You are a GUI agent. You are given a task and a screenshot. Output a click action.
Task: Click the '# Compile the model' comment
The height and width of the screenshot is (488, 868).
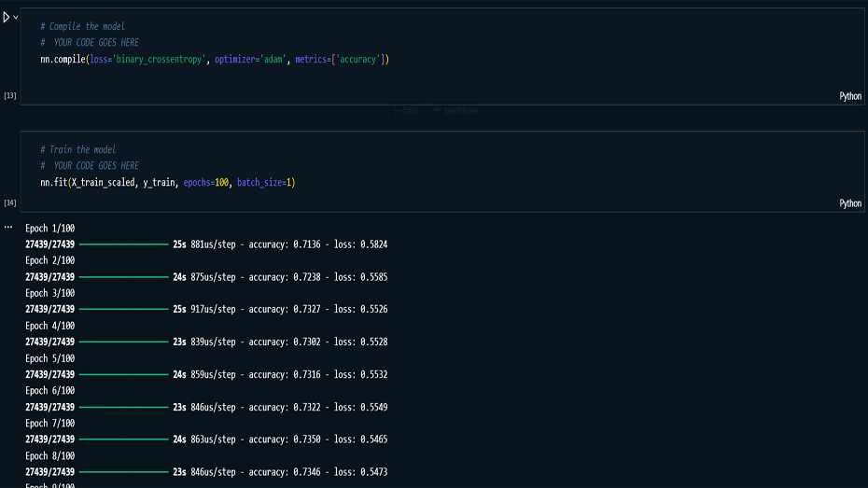(x=82, y=26)
